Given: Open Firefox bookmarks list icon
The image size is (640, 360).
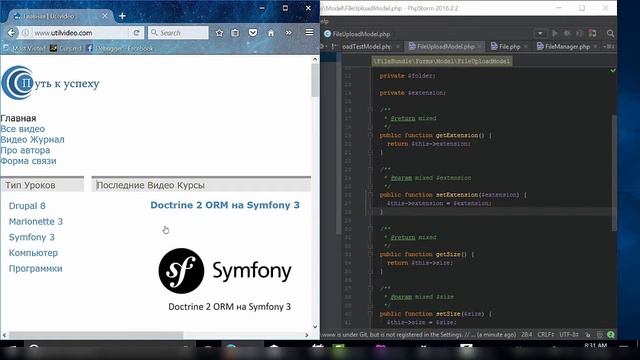Looking at the screenshot, I should click(x=235, y=33).
